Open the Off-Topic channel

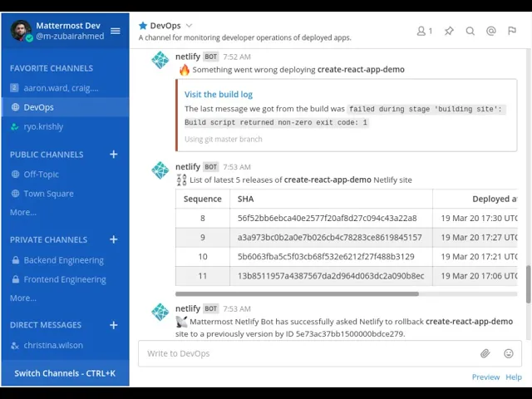(x=65, y=175)
